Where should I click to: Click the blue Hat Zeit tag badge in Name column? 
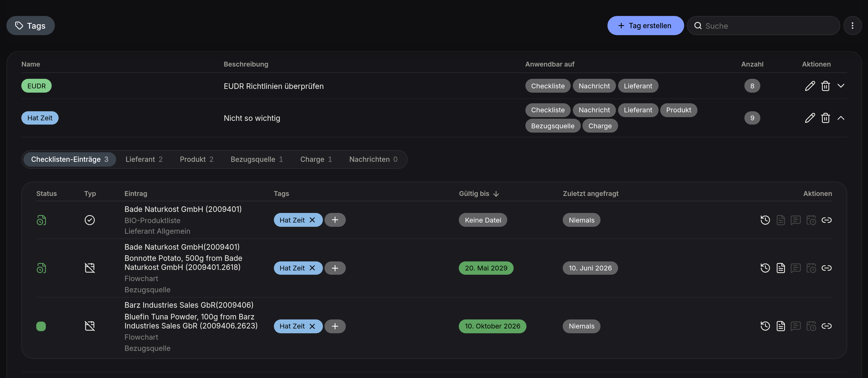[x=40, y=118]
